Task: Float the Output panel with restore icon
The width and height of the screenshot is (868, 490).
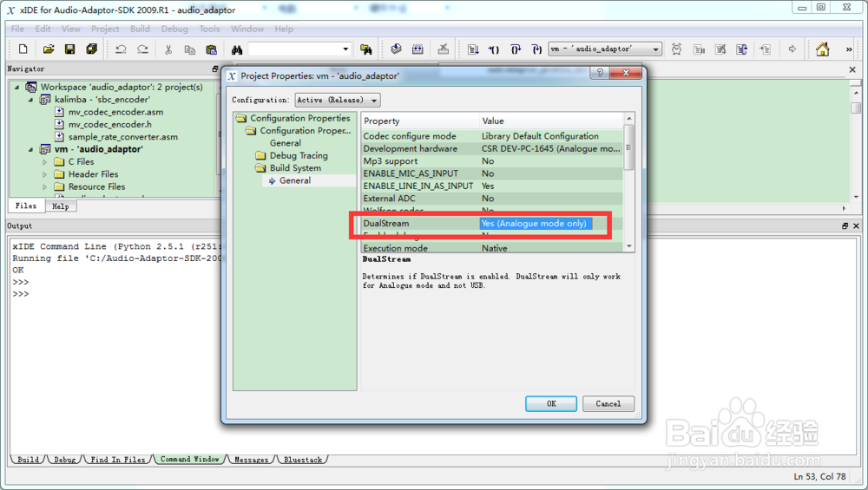Action: click(x=845, y=225)
